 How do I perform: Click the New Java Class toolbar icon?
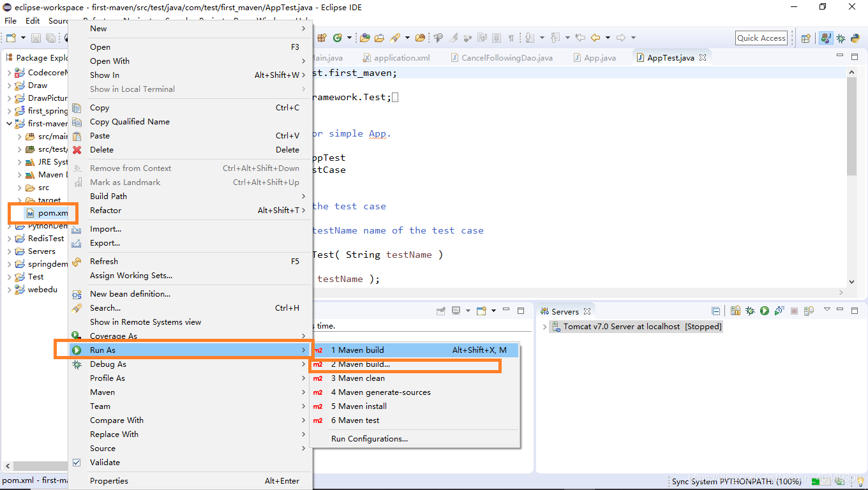point(338,38)
